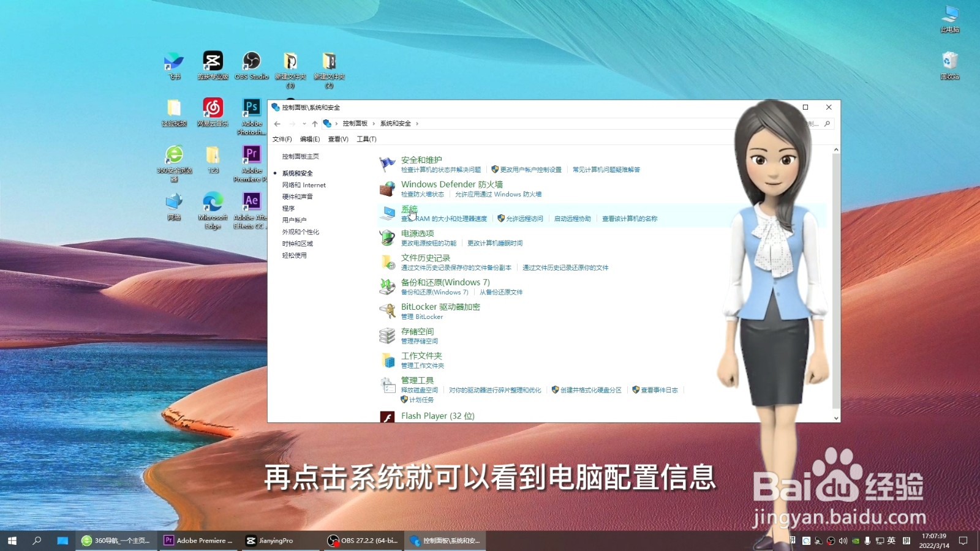Switch to OBS 27.2.2 taskbar button
The height and width of the screenshot is (551, 980).
pos(363,541)
